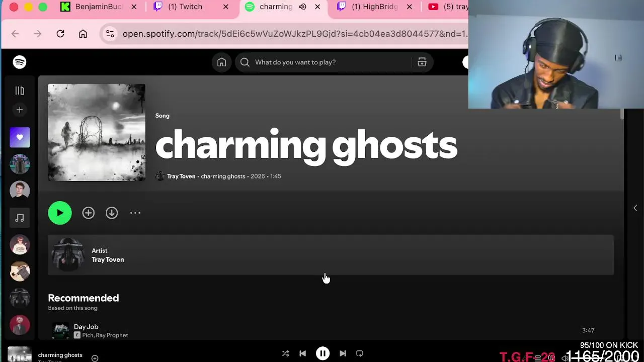Click the macOS yellow minimize button
This screenshot has width=644, height=362.
(28, 7)
